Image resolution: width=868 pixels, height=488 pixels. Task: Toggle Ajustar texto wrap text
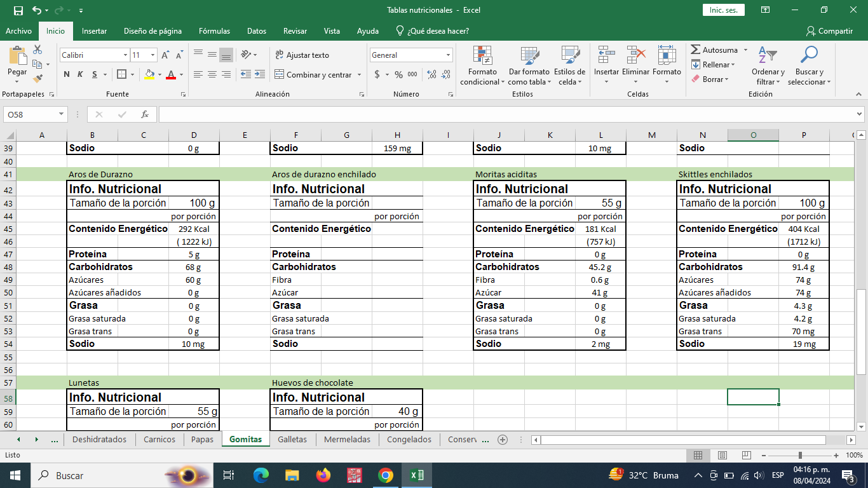point(302,55)
